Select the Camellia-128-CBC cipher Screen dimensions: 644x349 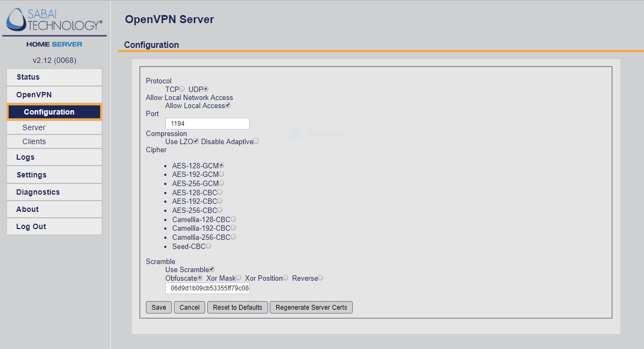tap(233, 219)
